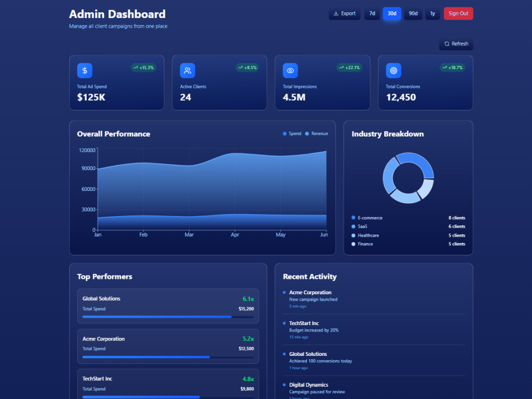Click the $12,500 spend amount
The image size is (532, 399).
(246, 348)
